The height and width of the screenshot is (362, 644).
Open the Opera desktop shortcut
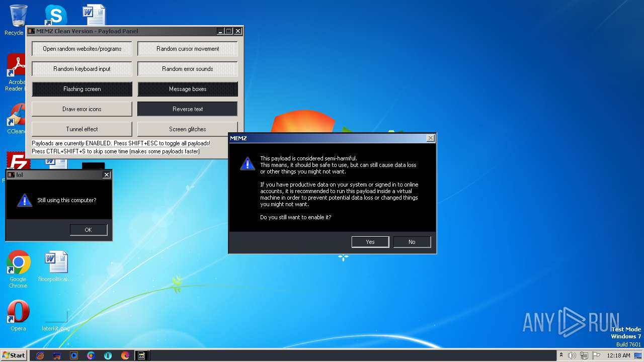click(x=18, y=316)
